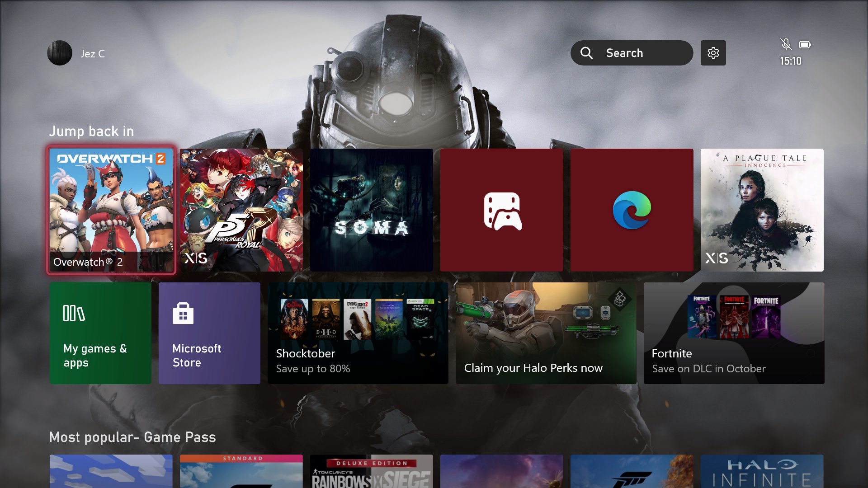Open A Plague Tale Innocence tile
Image resolution: width=868 pixels, height=488 pixels.
tap(762, 210)
